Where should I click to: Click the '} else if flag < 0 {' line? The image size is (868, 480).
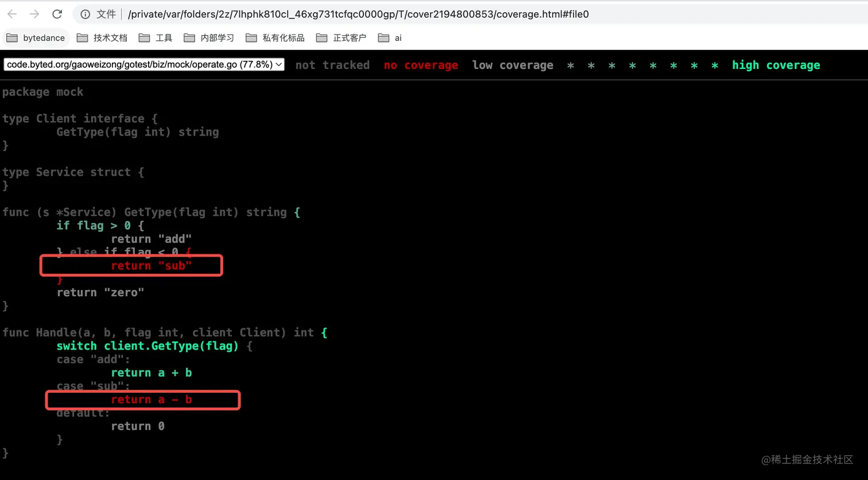coord(124,252)
